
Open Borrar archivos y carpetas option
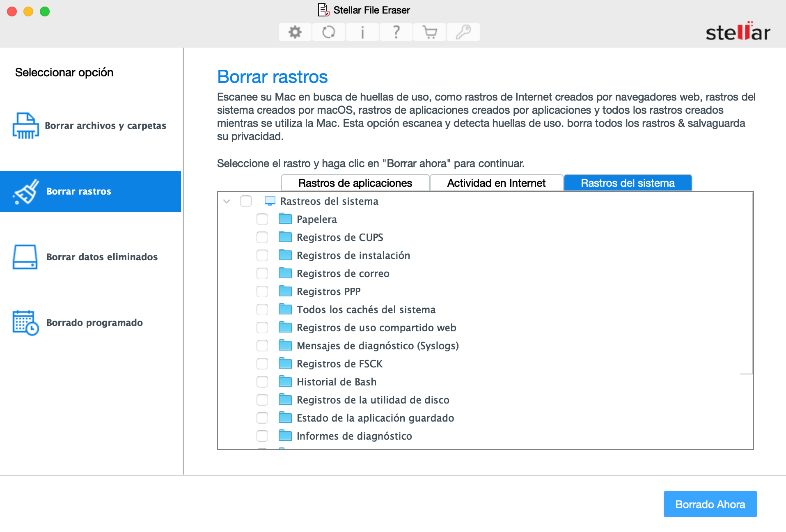pos(90,126)
